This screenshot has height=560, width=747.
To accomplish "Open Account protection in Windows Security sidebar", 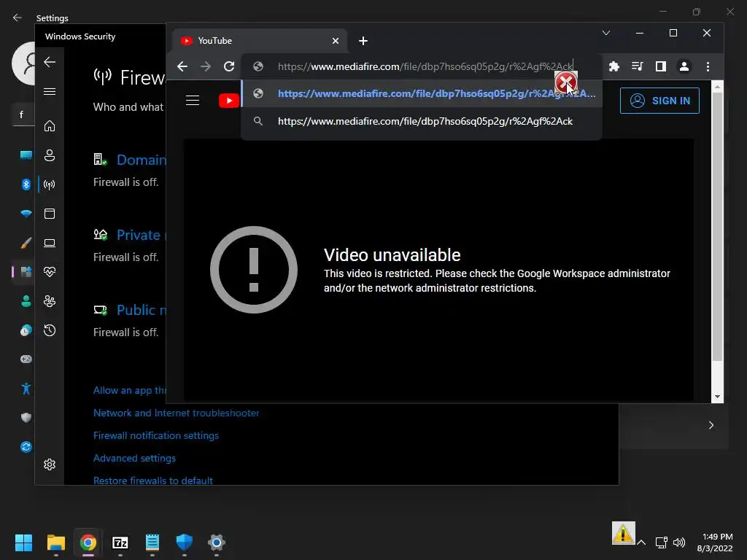I will click(50, 155).
